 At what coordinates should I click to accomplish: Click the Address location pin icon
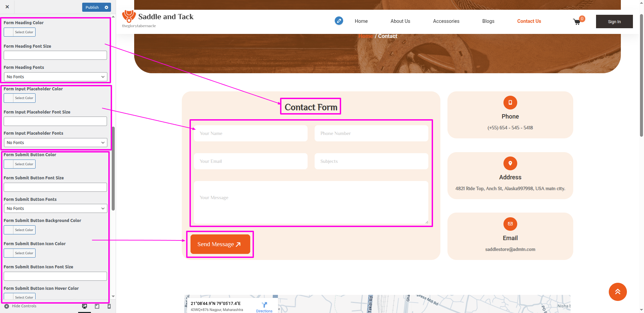tap(510, 164)
